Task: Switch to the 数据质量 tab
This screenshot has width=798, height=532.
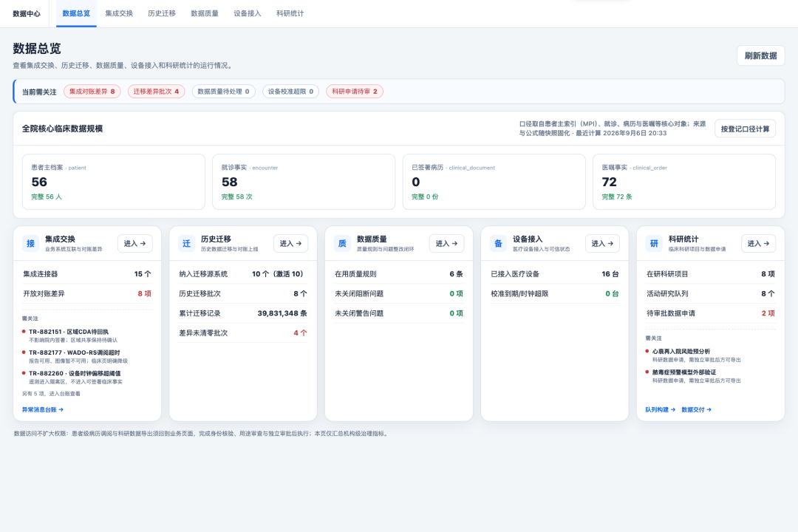Action: [205, 13]
